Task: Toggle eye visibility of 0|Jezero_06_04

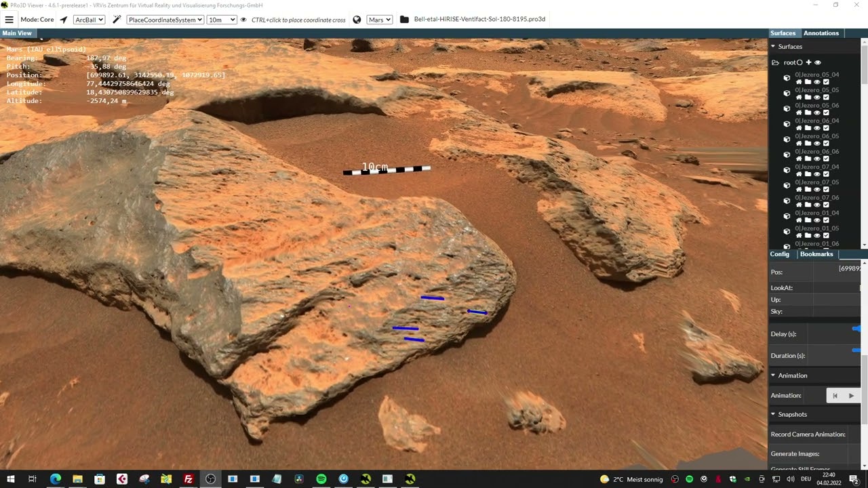Action: (x=816, y=128)
